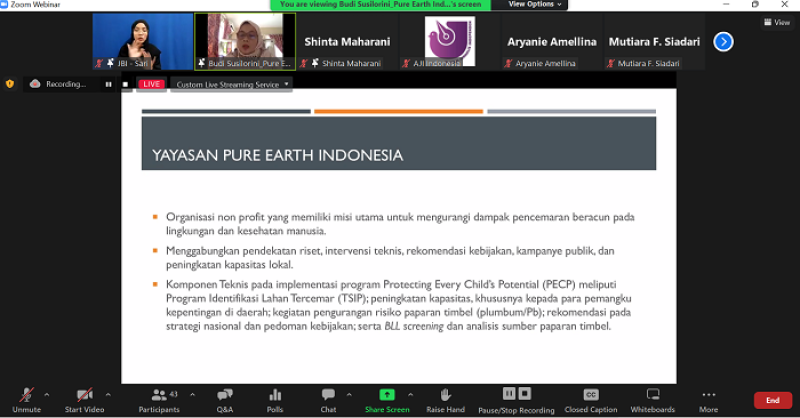The image size is (800, 418).
Task: Start video from the camera button
Action: 86,395
